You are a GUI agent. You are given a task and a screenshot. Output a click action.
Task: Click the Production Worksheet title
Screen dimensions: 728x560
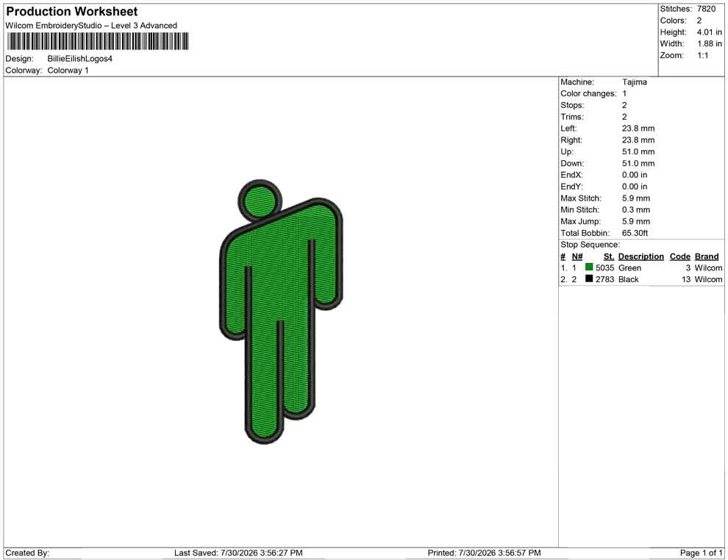click(72, 12)
